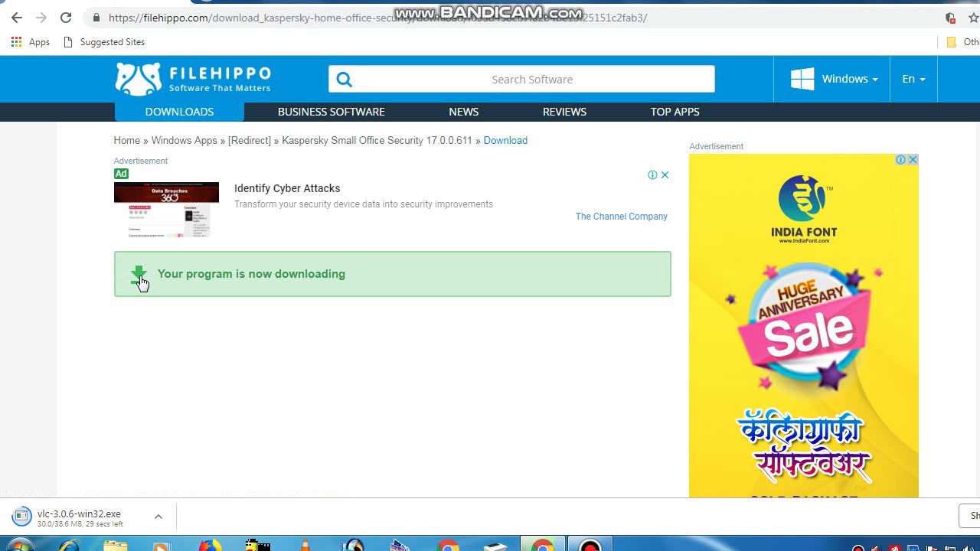Click the Data Breaches ad thumbnail

(x=166, y=210)
